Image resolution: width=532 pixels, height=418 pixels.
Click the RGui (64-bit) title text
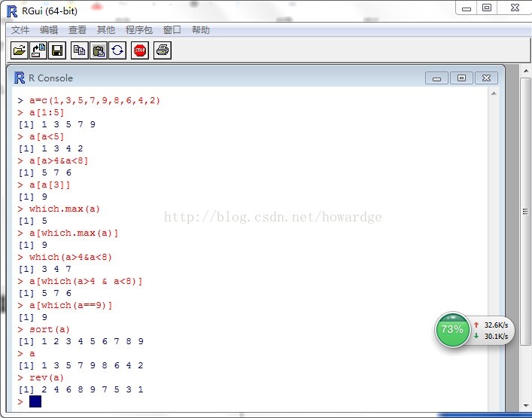(x=50, y=11)
